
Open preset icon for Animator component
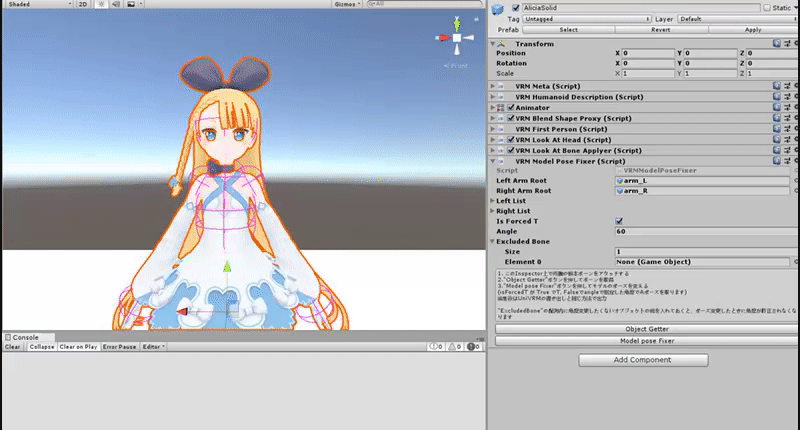pos(787,108)
